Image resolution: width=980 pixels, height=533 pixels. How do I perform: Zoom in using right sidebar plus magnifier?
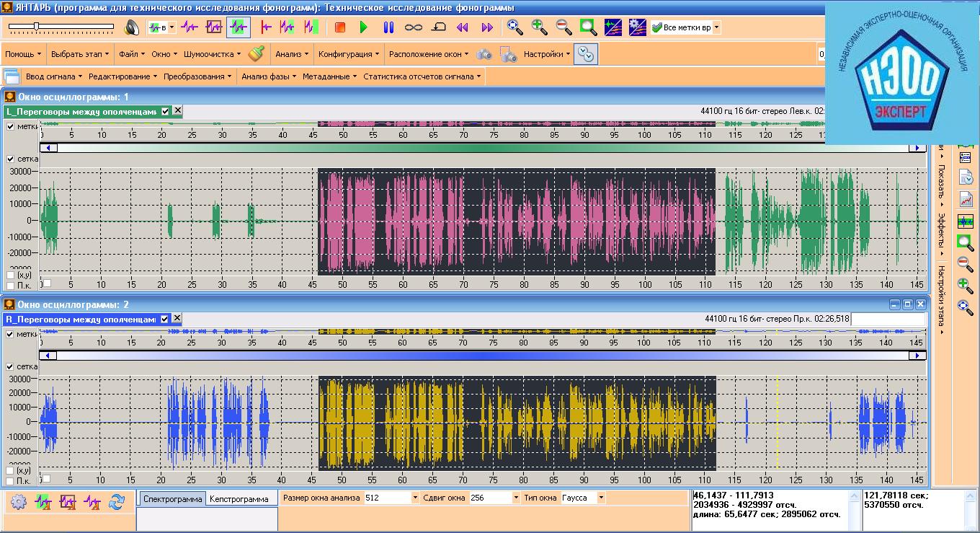point(966,286)
